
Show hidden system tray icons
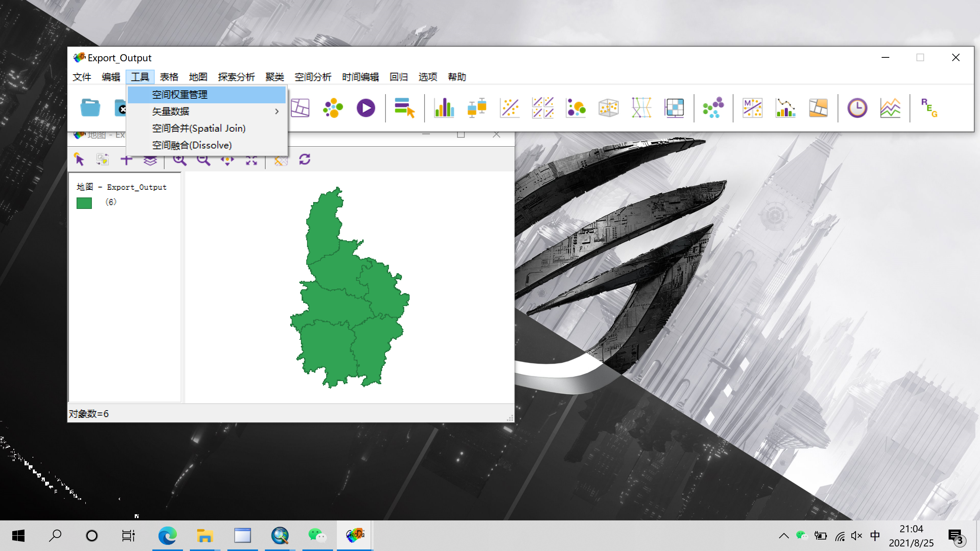pos(784,536)
